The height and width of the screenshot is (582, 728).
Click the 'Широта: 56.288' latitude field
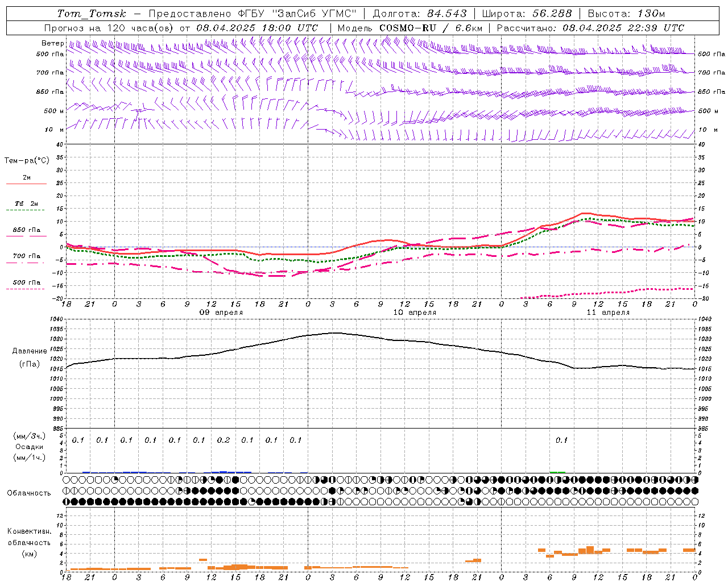click(527, 14)
